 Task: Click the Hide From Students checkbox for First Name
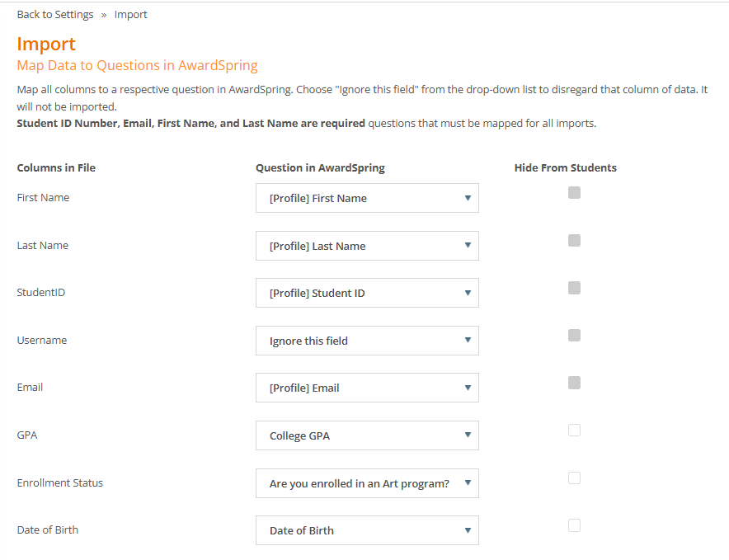(574, 192)
